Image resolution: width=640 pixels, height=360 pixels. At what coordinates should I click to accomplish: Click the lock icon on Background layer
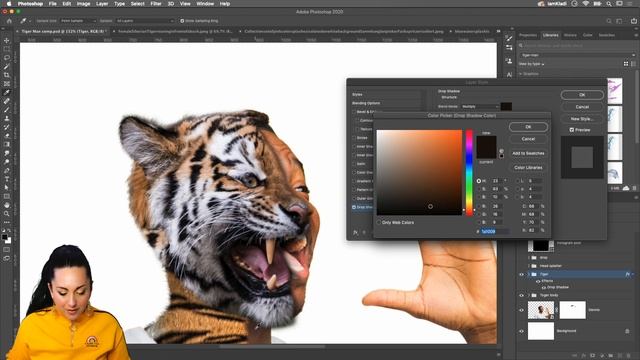627,331
